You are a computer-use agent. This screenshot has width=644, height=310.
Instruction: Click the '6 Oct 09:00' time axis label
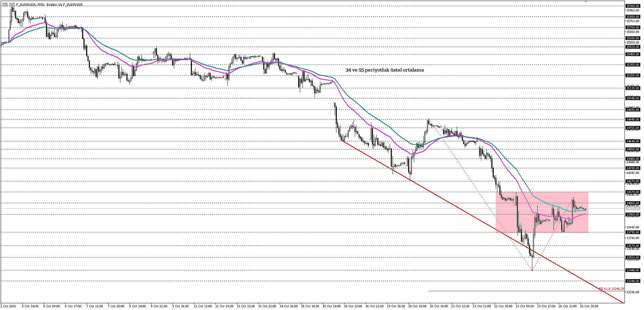pos(52,306)
